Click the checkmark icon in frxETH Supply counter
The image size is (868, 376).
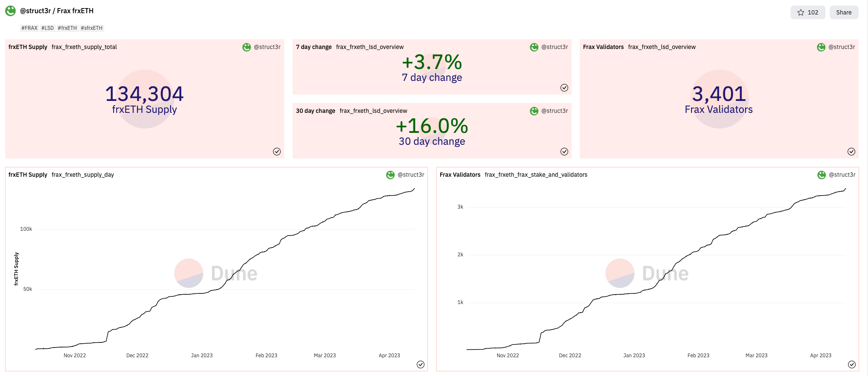coord(277,152)
